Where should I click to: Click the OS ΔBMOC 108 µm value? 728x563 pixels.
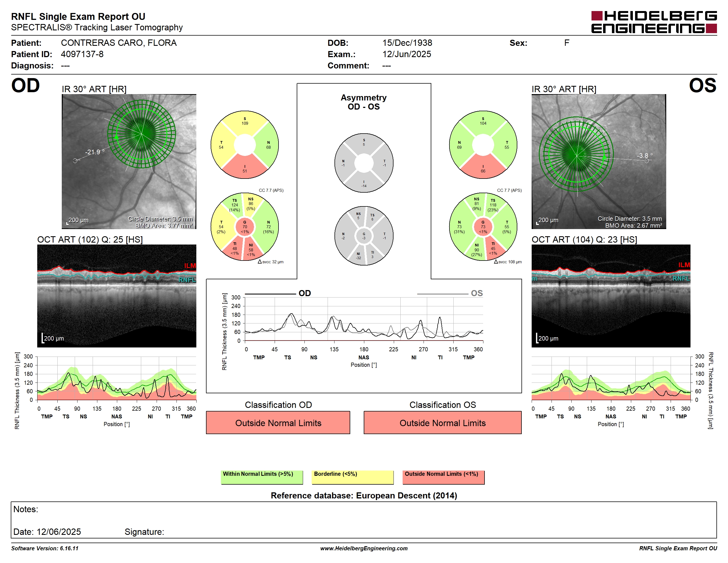point(508,262)
